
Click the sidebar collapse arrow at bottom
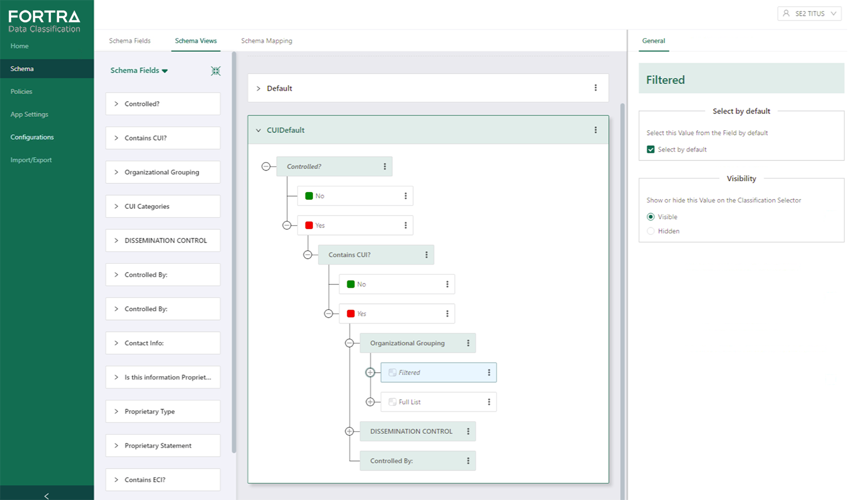[x=46, y=495]
